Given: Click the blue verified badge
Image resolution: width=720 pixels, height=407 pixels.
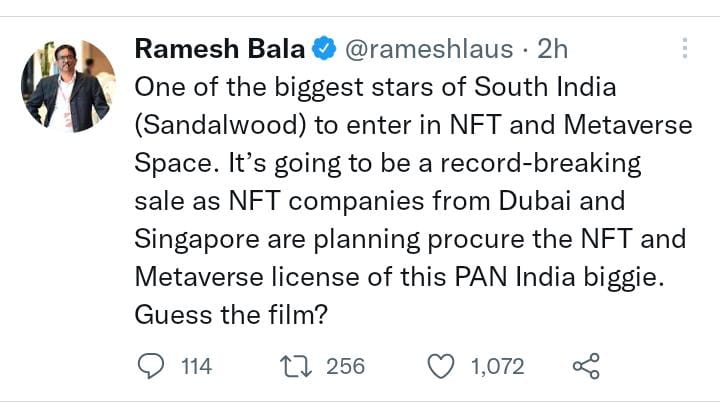Looking at the screenshot, I should coord(323,48).
